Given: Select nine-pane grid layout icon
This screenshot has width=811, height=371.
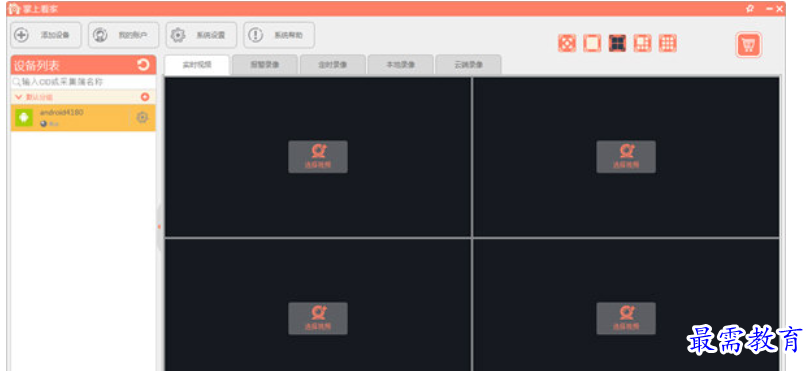Looking at the screenshot, I should click(x=668, y=43).
